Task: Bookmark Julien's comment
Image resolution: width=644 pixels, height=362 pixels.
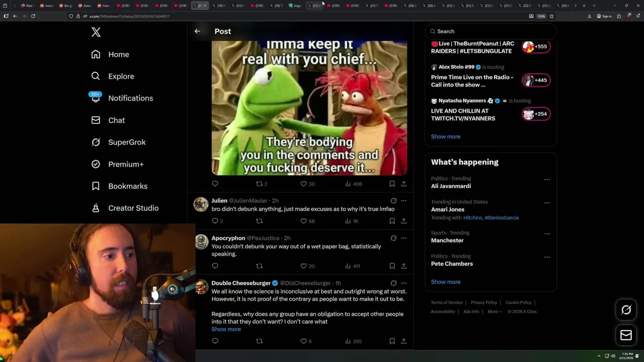Action: click(392, 221)
